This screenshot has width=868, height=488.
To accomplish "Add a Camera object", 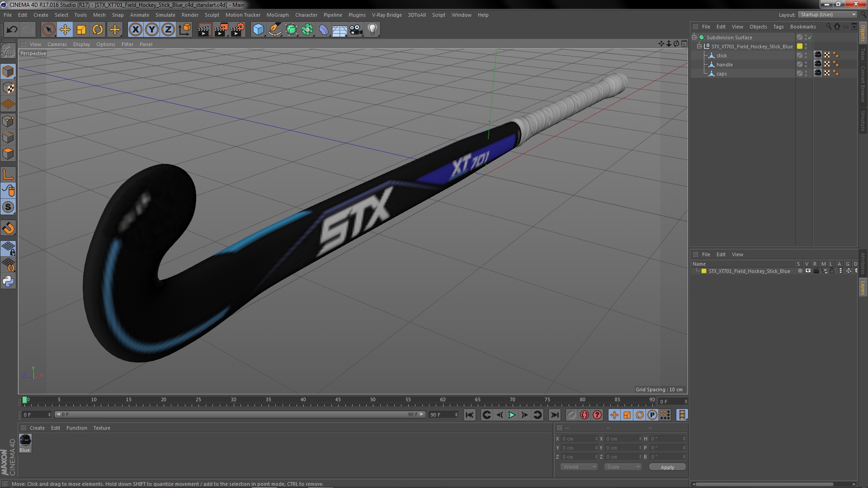I will click(356, 30).
